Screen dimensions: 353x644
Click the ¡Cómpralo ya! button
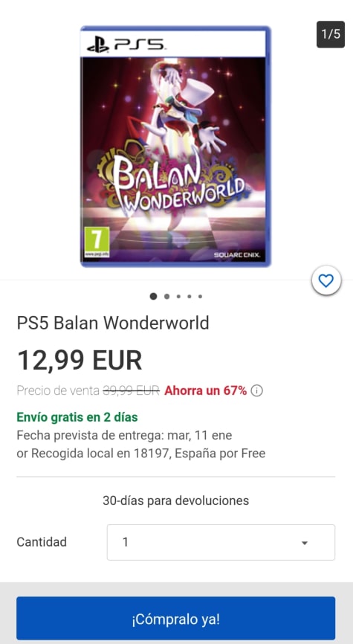(175, 618)
